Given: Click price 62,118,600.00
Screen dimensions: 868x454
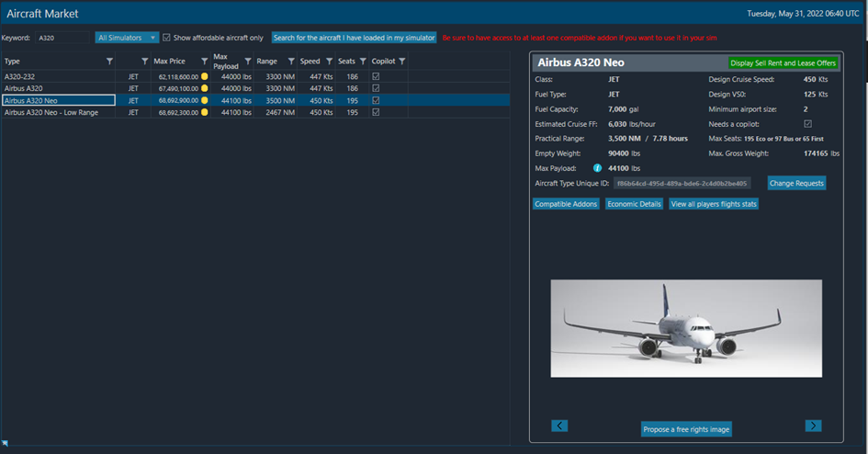Looking at the screenshot, I should [x=178, y=77].
